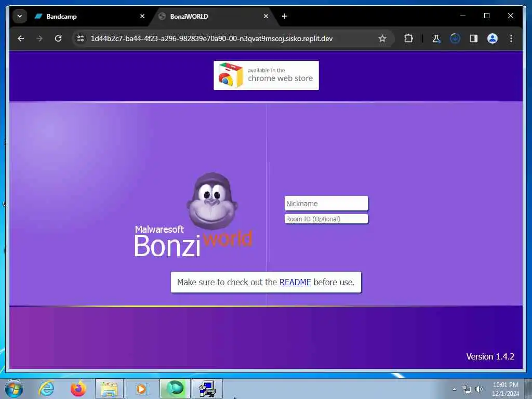Open Windows Explorer folder in taskbar
Image resolution: width=532 pixels, height=399 pixels.
(109, 389)
